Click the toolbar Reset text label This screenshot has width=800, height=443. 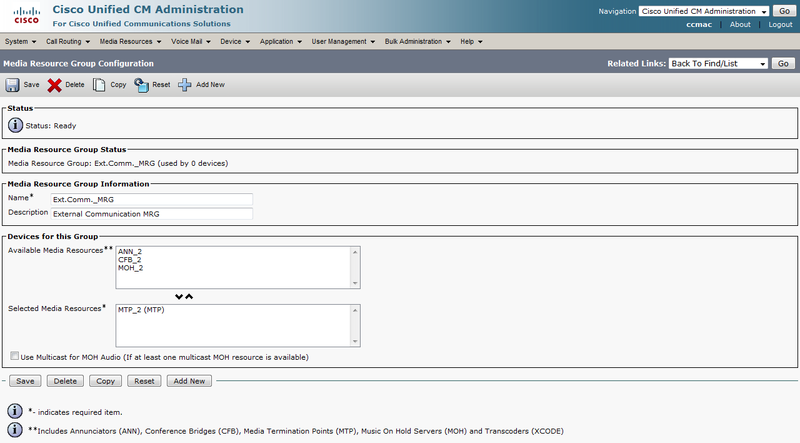[x=161, y=85]
